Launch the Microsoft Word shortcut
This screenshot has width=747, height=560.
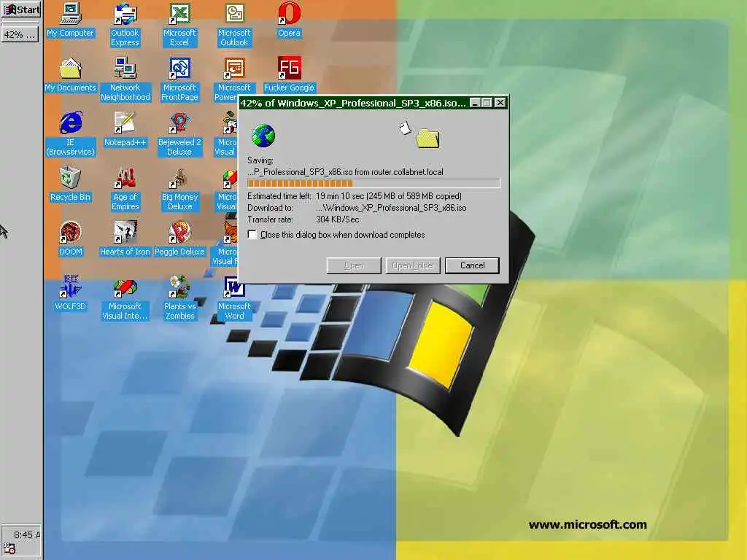pos(234,298)
